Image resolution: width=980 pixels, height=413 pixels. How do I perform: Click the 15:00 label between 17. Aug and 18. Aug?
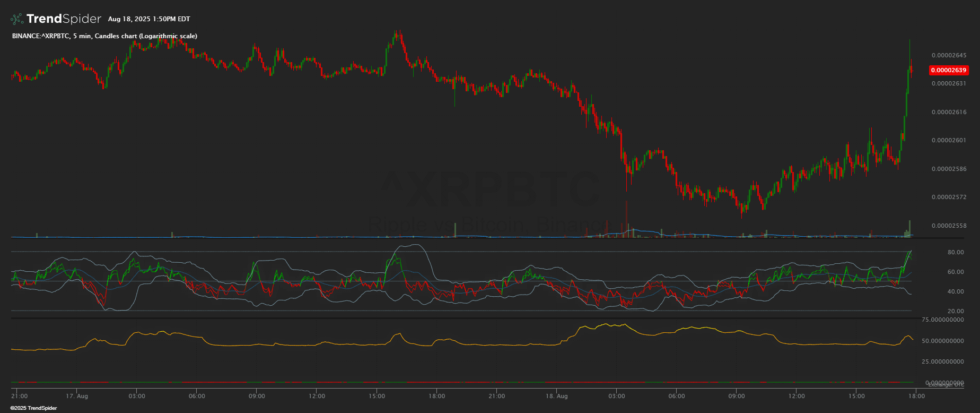(377, 396)
